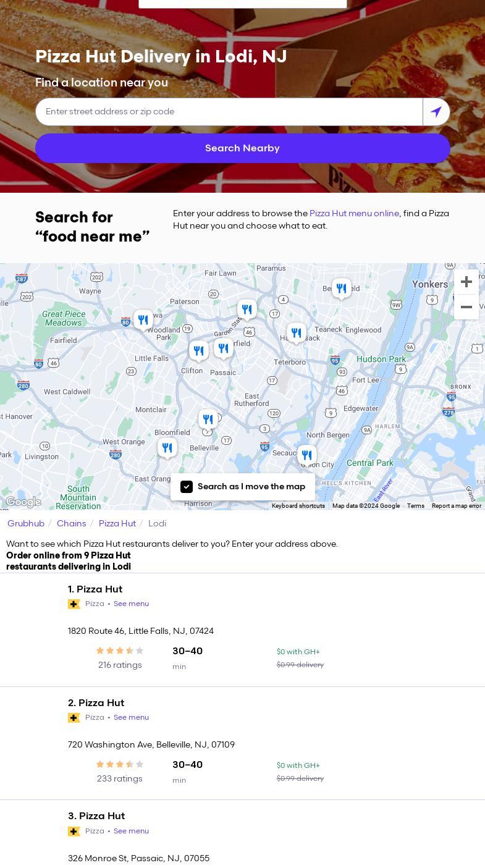See menu for the Belleville Pizza Hut
This screenshot has height=868, width=485.
pyautogui.click(x=131, y=717)
